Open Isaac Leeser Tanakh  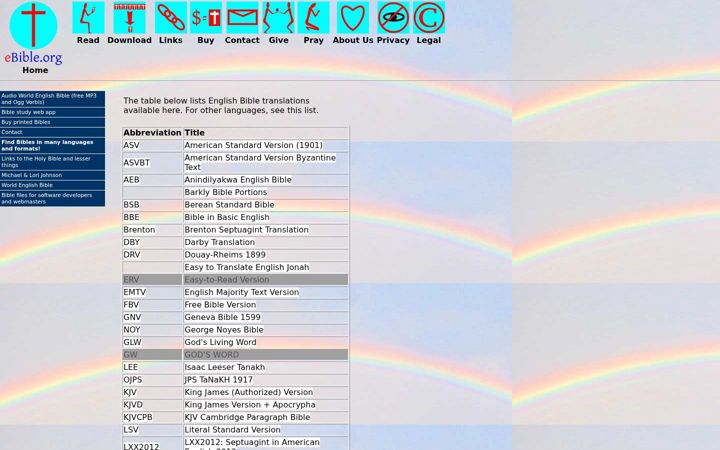(x=225, y=367)
